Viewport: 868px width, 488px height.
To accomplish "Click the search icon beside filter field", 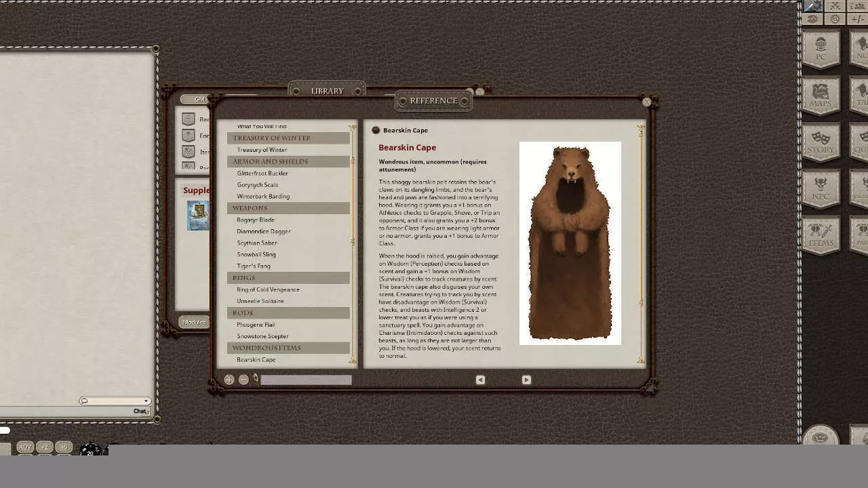I will (256, 380).
